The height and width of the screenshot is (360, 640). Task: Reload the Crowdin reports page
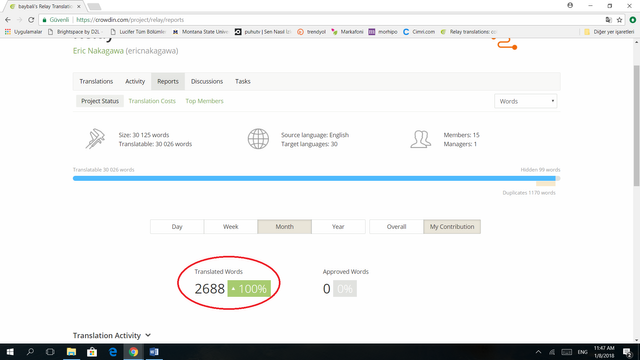(31, 20)
